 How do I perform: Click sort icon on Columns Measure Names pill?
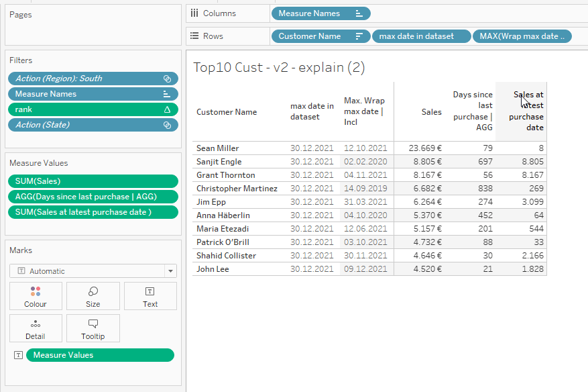[359, 13]
